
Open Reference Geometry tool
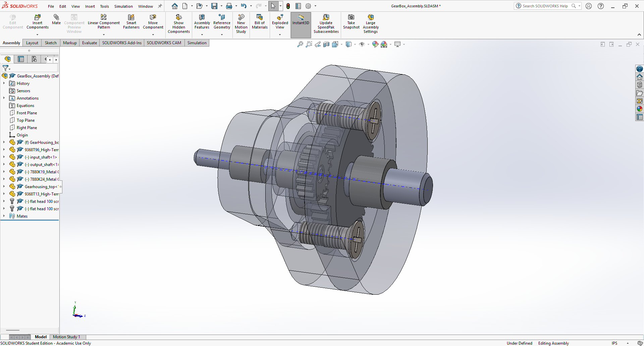click(x=222, y=22)
